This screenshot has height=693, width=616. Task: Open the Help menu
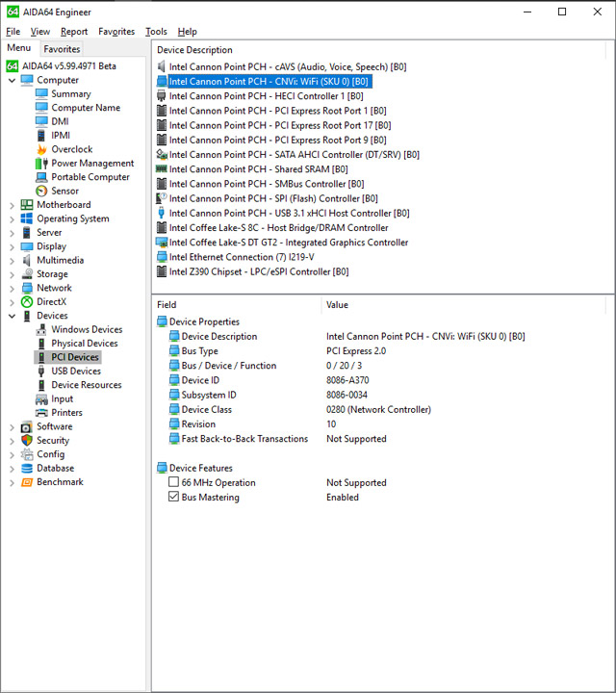[x=188, y=32]
